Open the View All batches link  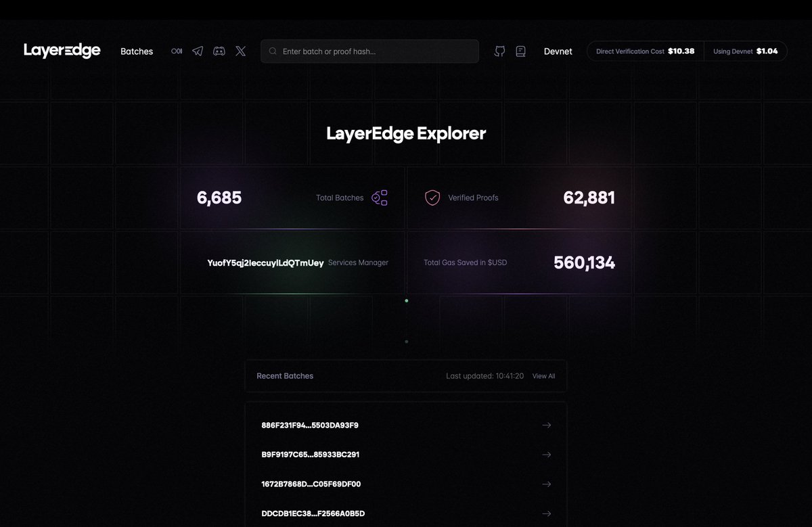(x=544, y=376)
